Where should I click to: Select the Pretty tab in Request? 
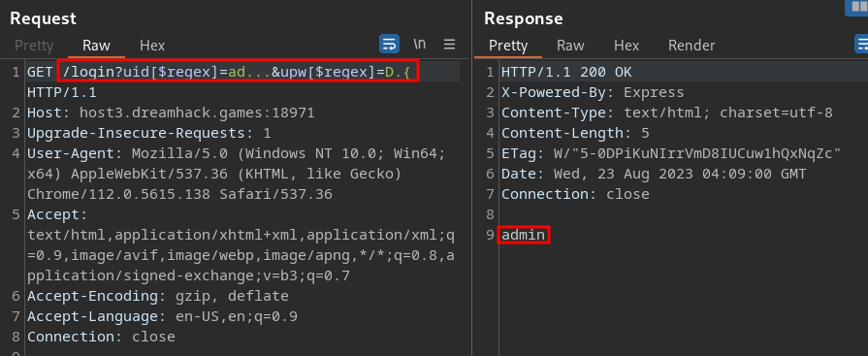[34, 46]
